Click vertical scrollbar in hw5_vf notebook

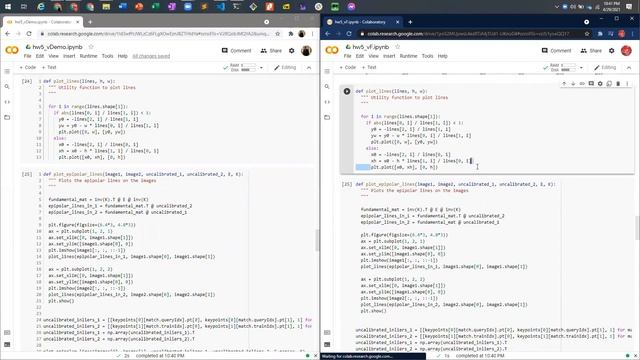637,228
